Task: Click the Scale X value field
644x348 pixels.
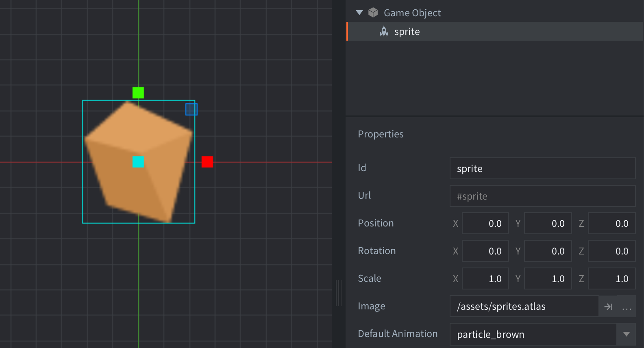Action: 485,279
